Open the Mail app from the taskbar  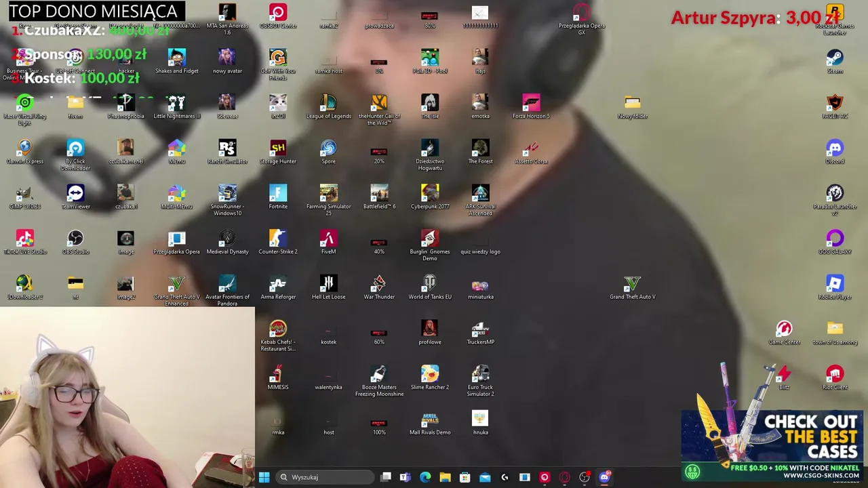(485, 477)
